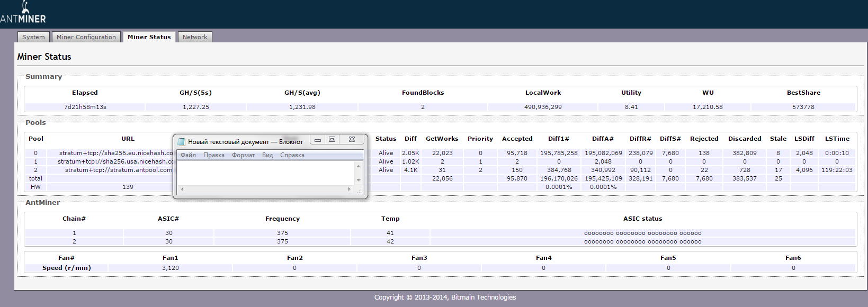The height and width of the screenshot is (307, 868).
Task: Open the Справка menu in Notepad
Action: tap(292, 155)
